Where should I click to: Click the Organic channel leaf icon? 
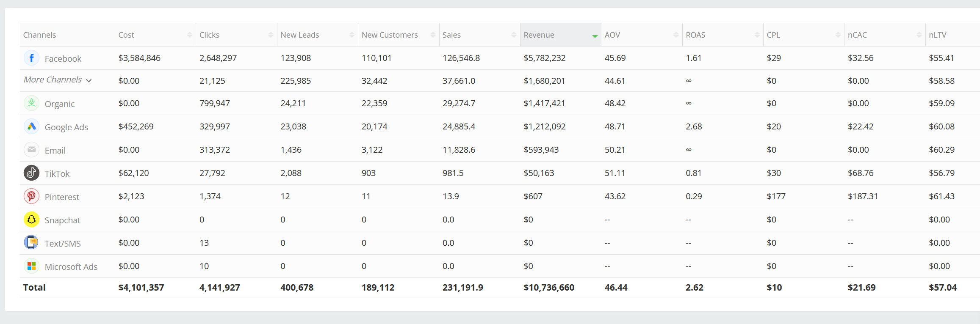coord(31,103)
